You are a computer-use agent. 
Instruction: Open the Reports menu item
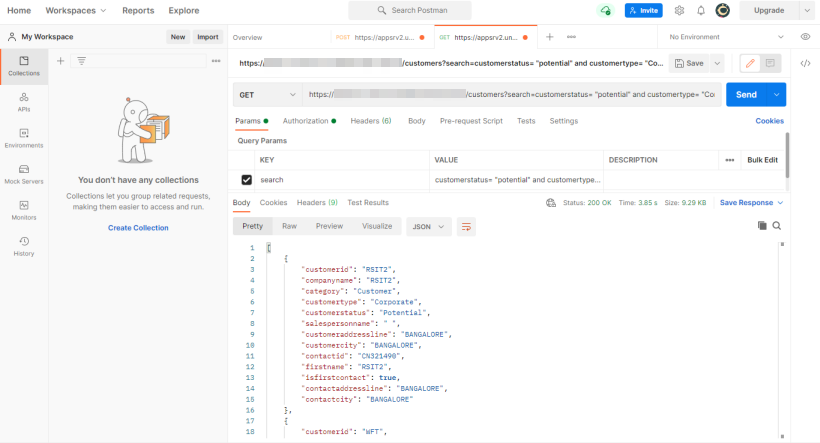tap(138, 10)
